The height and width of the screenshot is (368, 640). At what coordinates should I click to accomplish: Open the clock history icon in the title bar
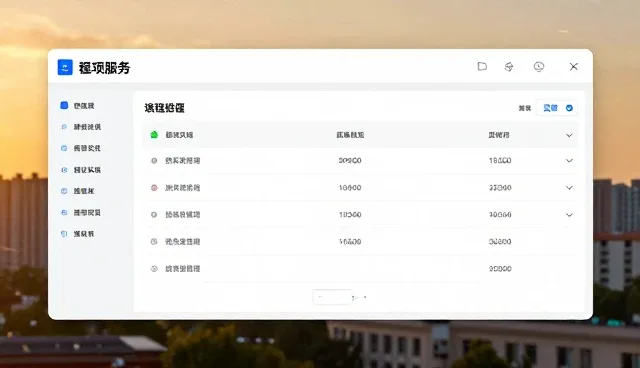click(539, 67)
